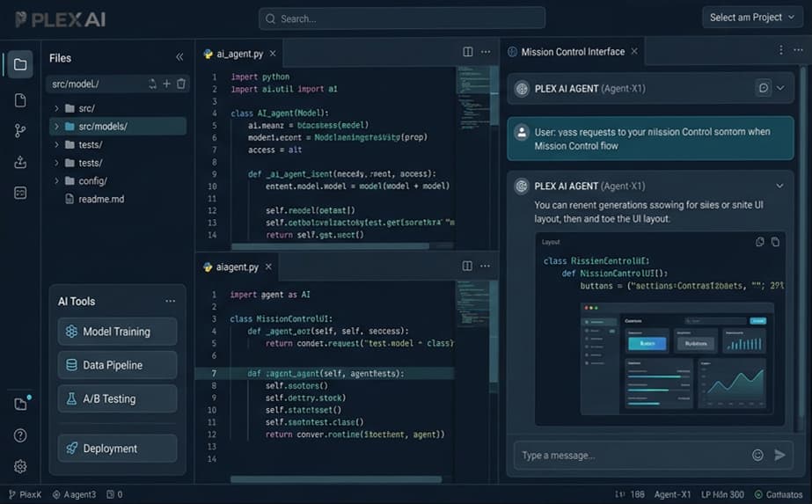Click Aagent3 in the status bar
The height and width of the screenshot is (504, 812).
75,494
